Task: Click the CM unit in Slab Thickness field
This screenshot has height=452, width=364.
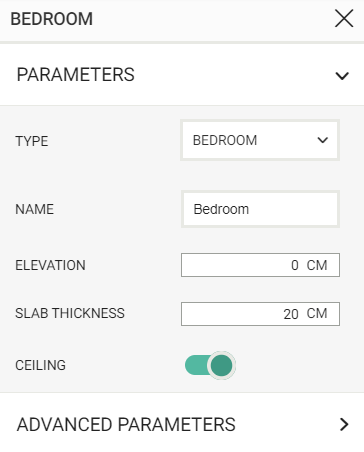Action: click(x=317, y=313)
